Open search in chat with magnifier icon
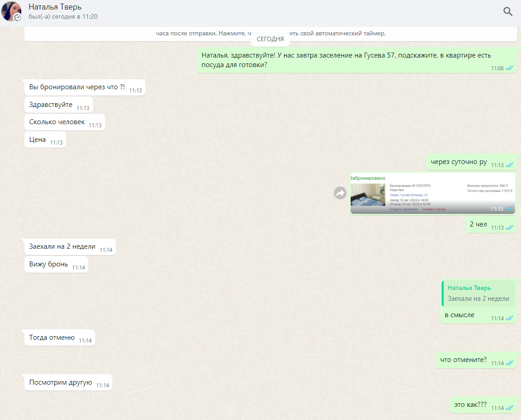Viewport: 521px width, 420px height. click(x=508, y=12)
